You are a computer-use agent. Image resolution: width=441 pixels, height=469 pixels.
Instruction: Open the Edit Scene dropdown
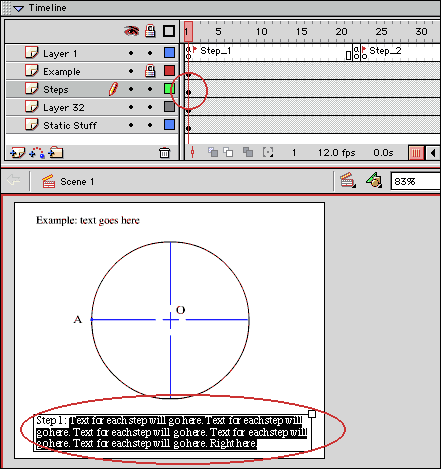pyautogui.click(x=348, y=180)
